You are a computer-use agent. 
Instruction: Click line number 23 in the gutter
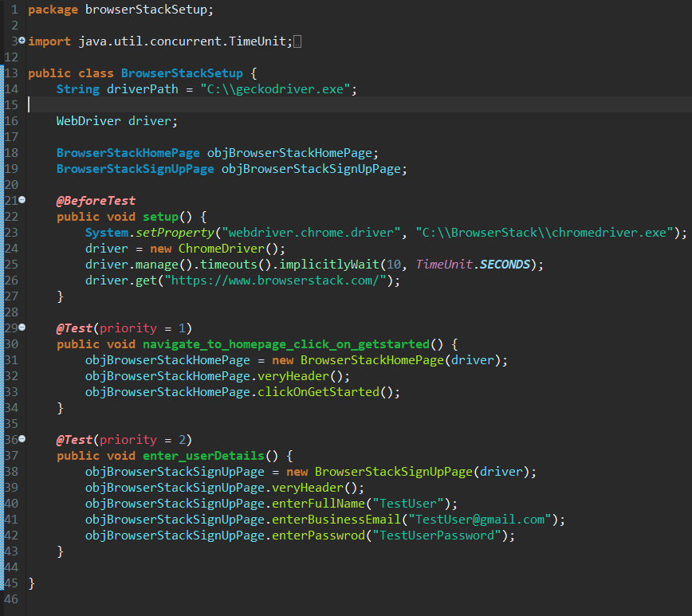point(11,232)
